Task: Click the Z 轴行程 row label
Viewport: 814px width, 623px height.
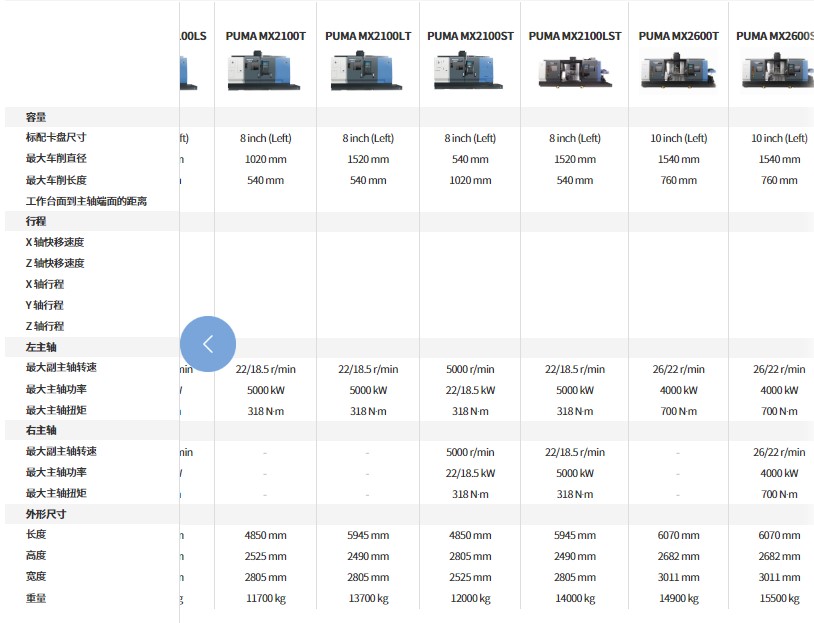Action: click(45, 326)
